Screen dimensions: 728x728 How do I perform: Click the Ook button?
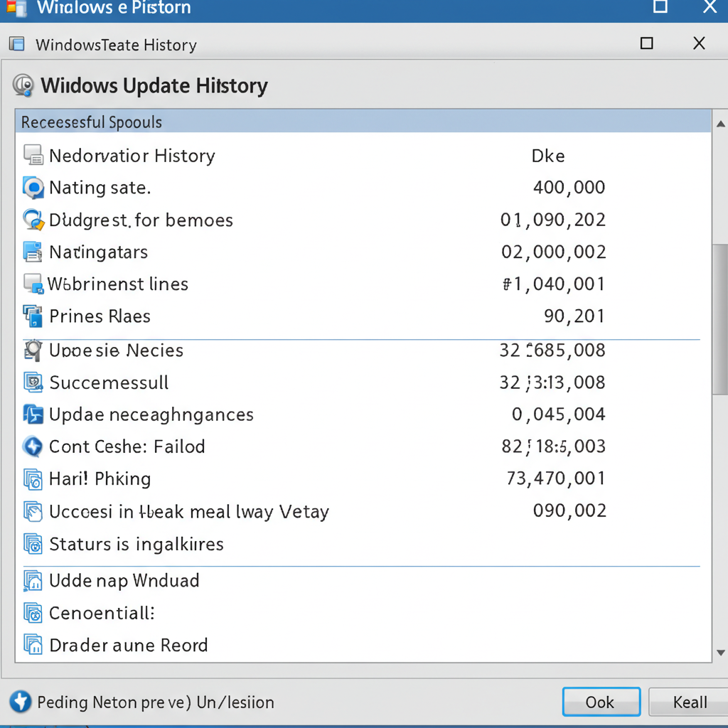click(x=601, y=702)
